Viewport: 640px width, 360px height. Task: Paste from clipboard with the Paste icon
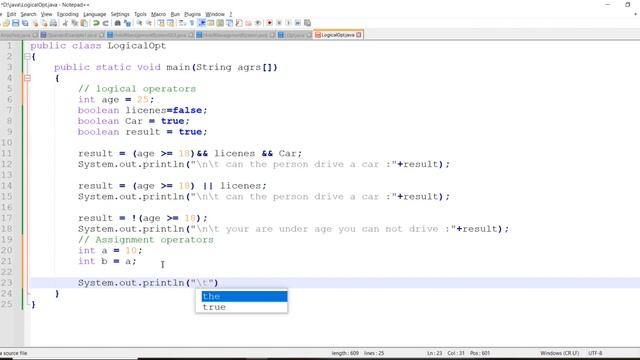coord(84,23)
